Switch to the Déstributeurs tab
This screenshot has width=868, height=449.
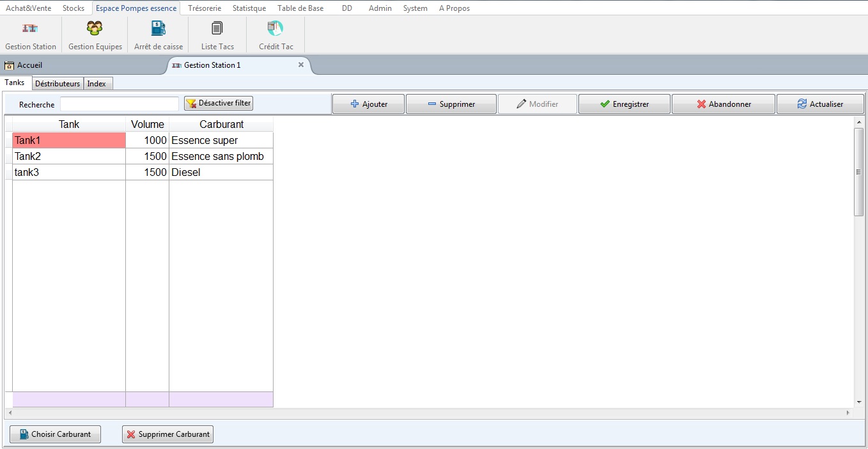tap(58, 84)
